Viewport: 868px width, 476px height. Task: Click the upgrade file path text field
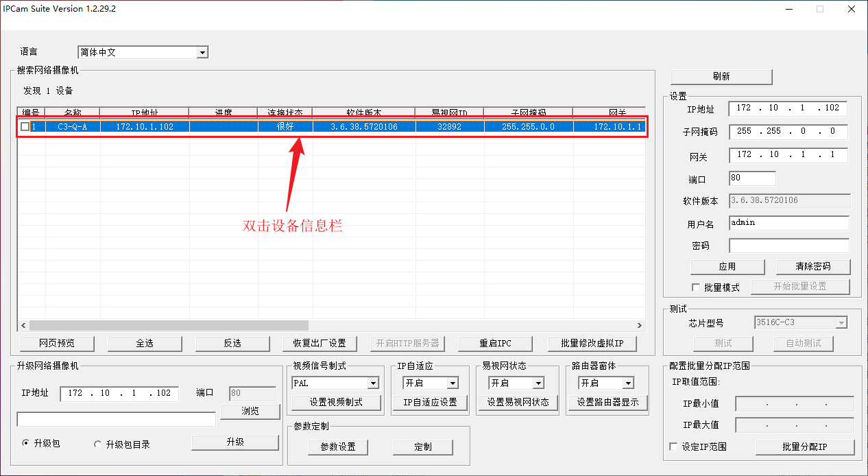point(117,419)
